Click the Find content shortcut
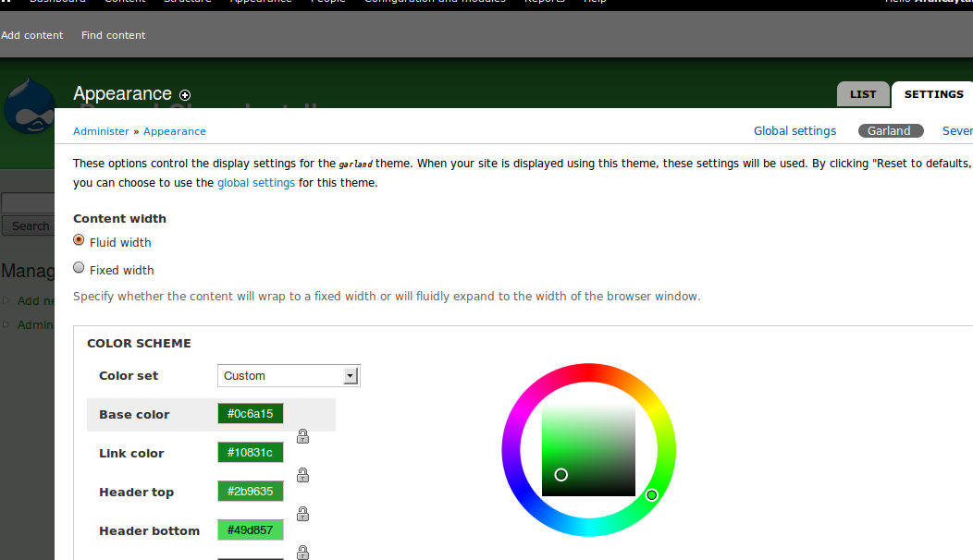Screen dimensions: 973x560 click(x=113, y=35)
